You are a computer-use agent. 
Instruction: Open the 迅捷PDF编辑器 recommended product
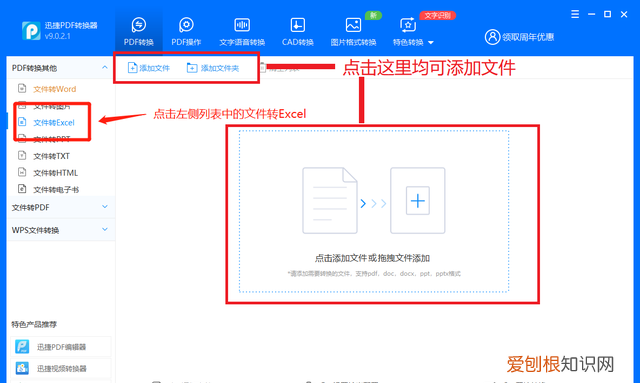pyautogui.click(x=61, y=347)
